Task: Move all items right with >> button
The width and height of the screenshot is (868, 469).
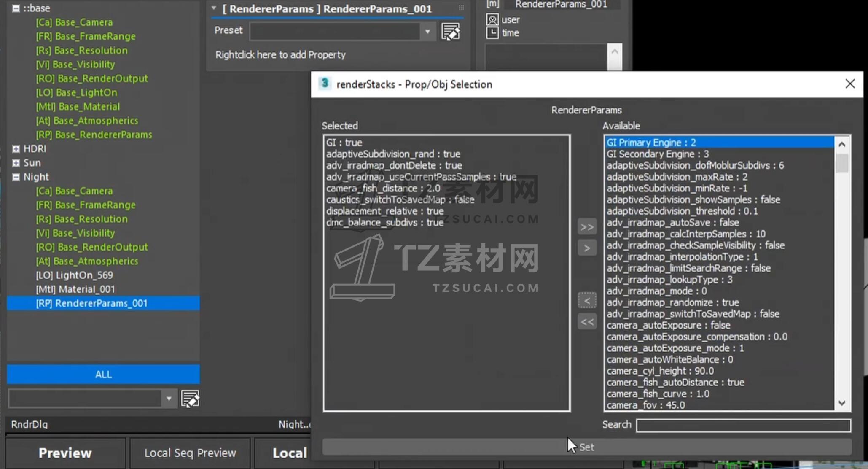Action: coord(587,227)
